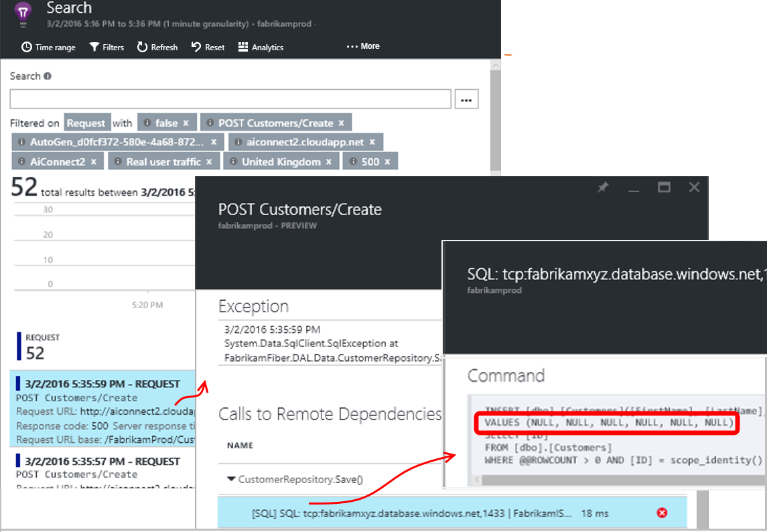
Task: Remove the POST Customers/Create filter tag
Action: [342, 123]
